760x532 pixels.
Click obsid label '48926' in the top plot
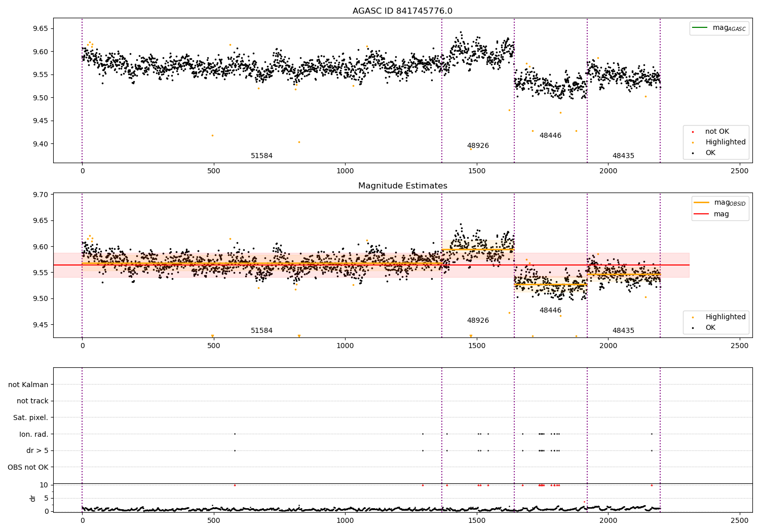(478, 146)
